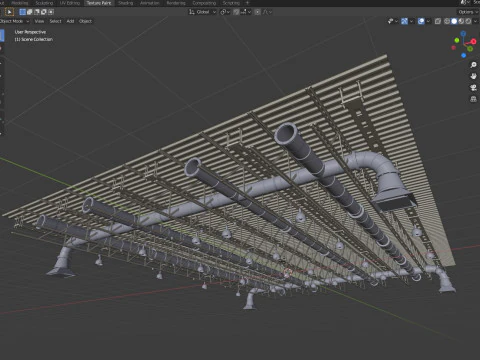Open the snapping options dropdown
The image size is (480, 360).
click(x=246, y=12)
